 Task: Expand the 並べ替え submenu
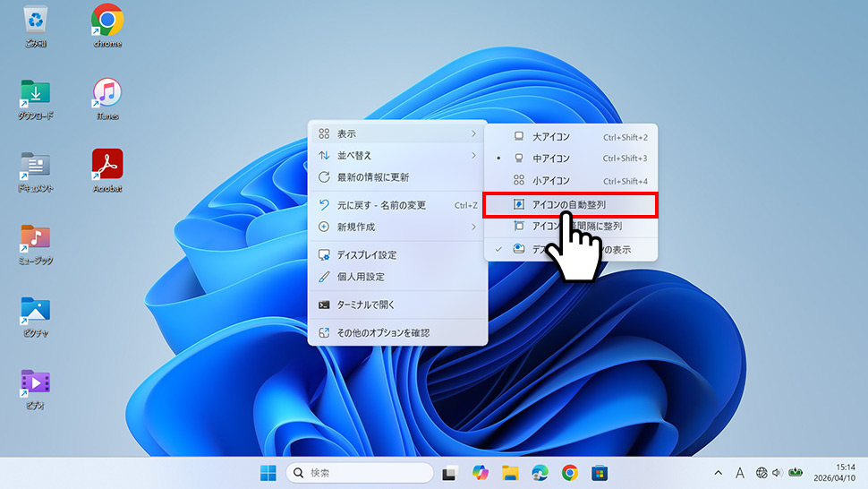[x=397, y=156]
